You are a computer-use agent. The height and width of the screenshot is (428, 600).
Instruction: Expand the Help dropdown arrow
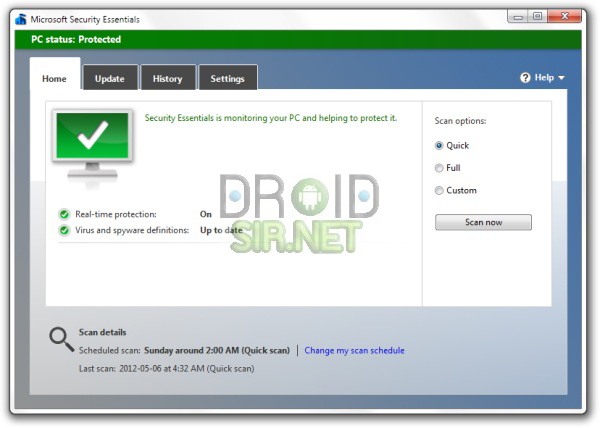tap(561, 78)
